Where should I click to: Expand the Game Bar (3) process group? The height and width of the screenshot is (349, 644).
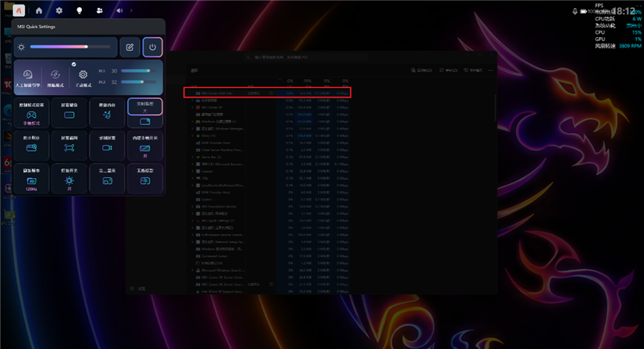(x=192, y=157)
